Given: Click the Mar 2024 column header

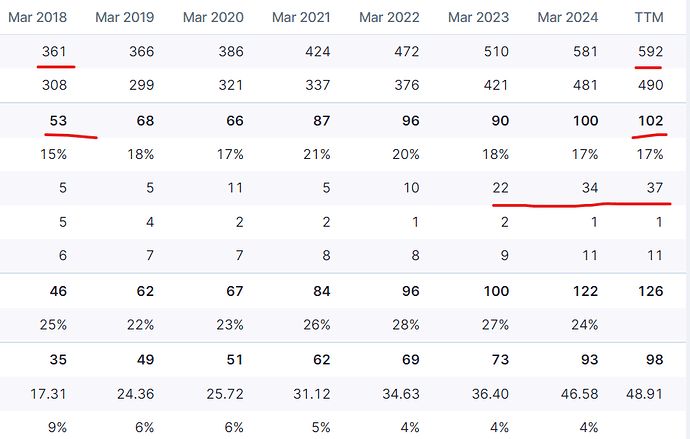Looking at the screenshot, I should coord(566,17).
